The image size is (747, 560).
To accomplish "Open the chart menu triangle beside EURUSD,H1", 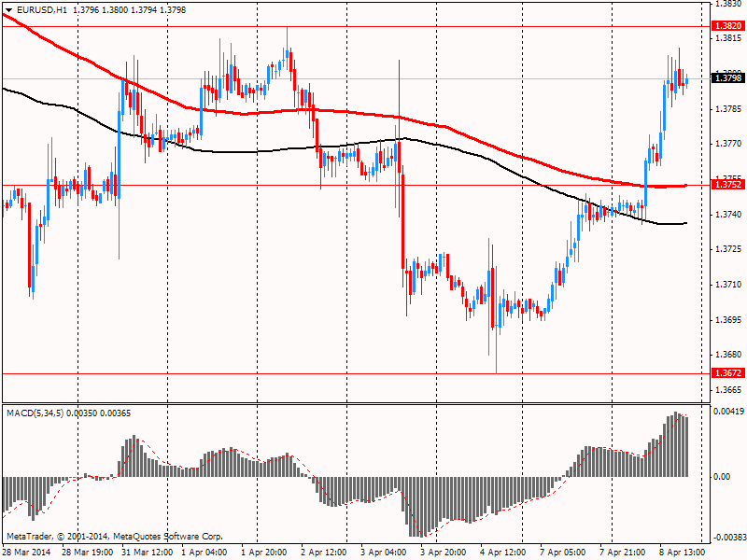I will (9, 10).
